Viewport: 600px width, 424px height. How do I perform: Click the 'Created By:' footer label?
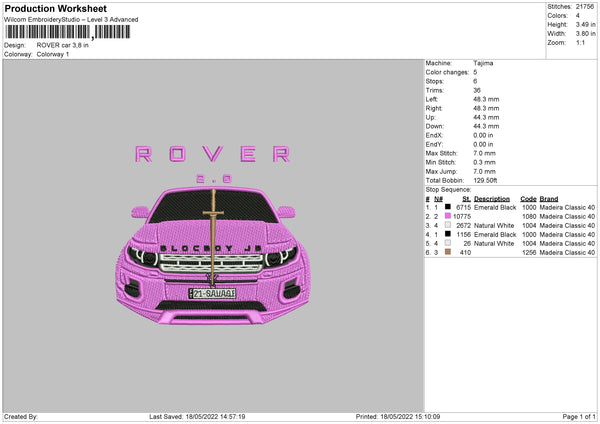pos(21,417)
